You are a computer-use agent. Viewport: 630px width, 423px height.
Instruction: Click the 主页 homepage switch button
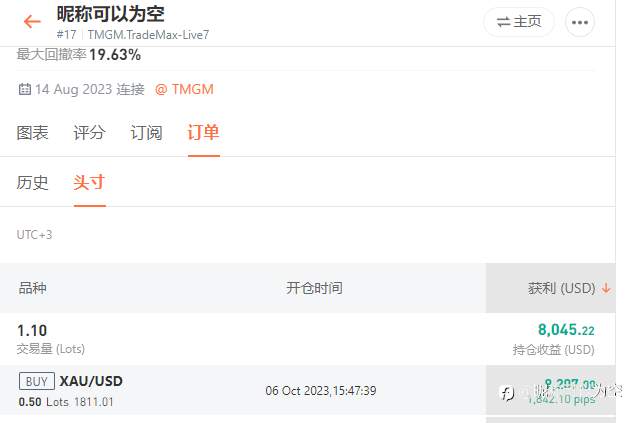pyautogui.click(x=519, y=22)
